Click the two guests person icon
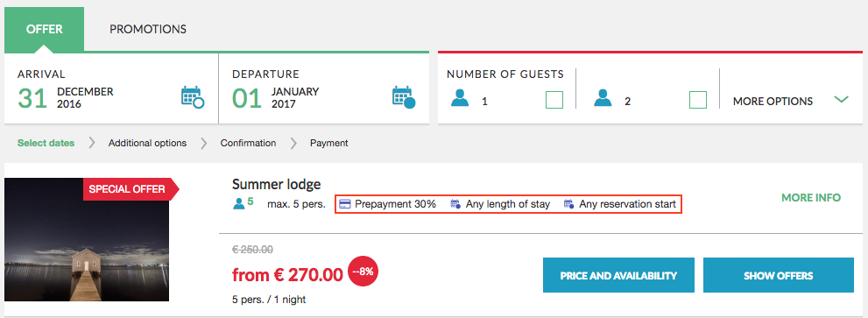The image size is (868, 318). pos(603,98)
